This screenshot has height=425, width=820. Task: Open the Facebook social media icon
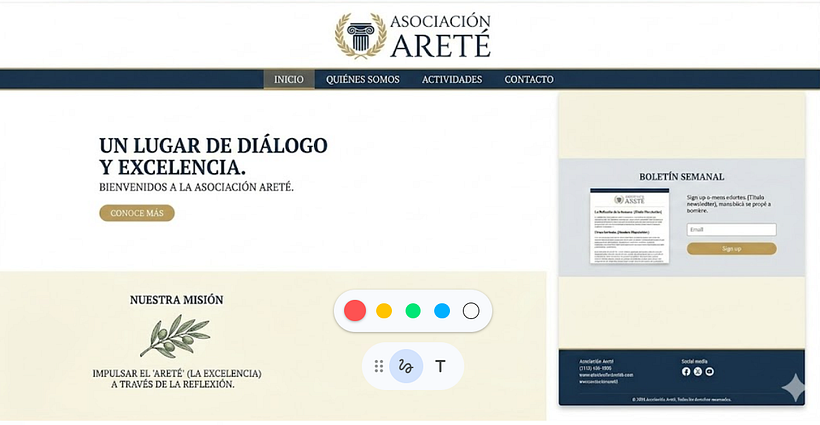tap(686, 372)
